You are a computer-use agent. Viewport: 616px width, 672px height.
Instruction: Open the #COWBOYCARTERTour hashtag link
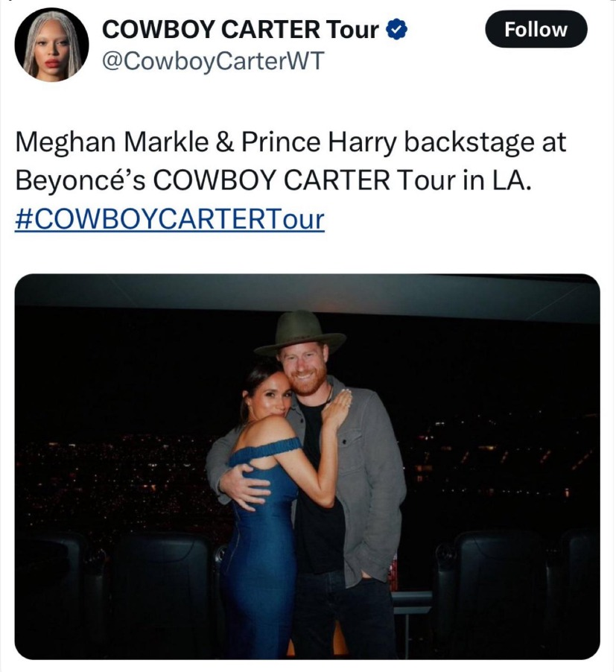169,220
